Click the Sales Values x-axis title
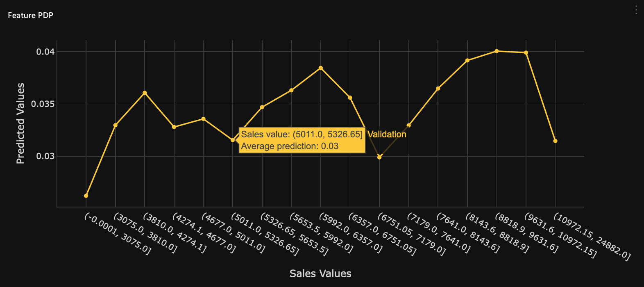The width and height of the screenshot is (644, 287). (x=320, y=273)
